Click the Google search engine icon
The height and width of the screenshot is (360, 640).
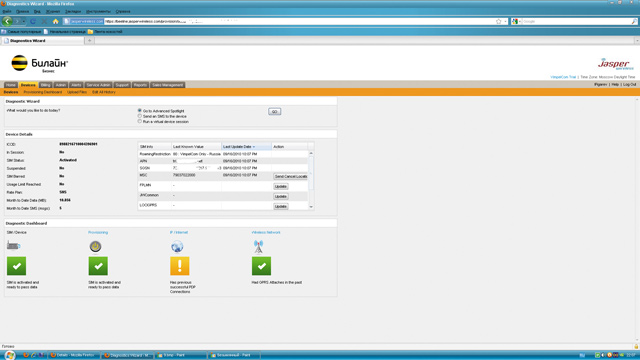[515, 21]
